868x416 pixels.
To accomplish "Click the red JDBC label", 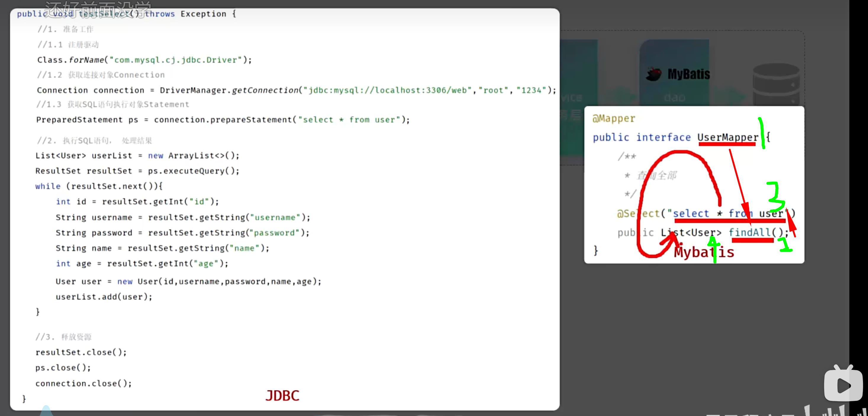I will (x=282, y=396).
